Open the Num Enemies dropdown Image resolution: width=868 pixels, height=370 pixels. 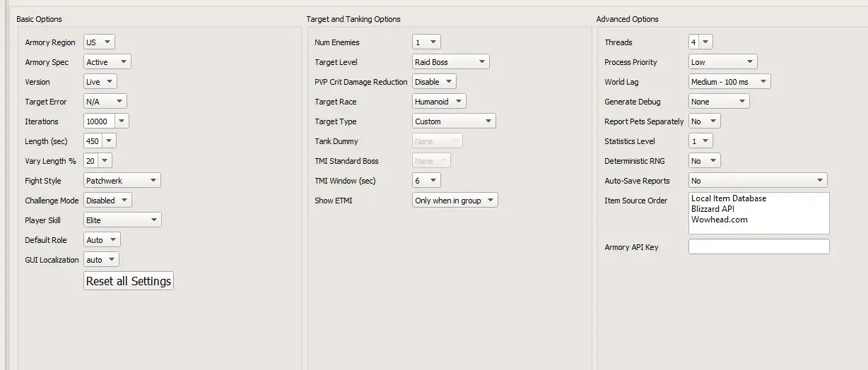[426, 42]
